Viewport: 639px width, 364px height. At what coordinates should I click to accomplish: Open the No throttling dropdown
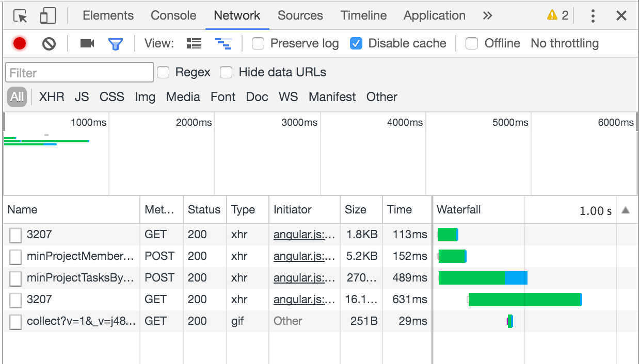click(x=564, y=43)
